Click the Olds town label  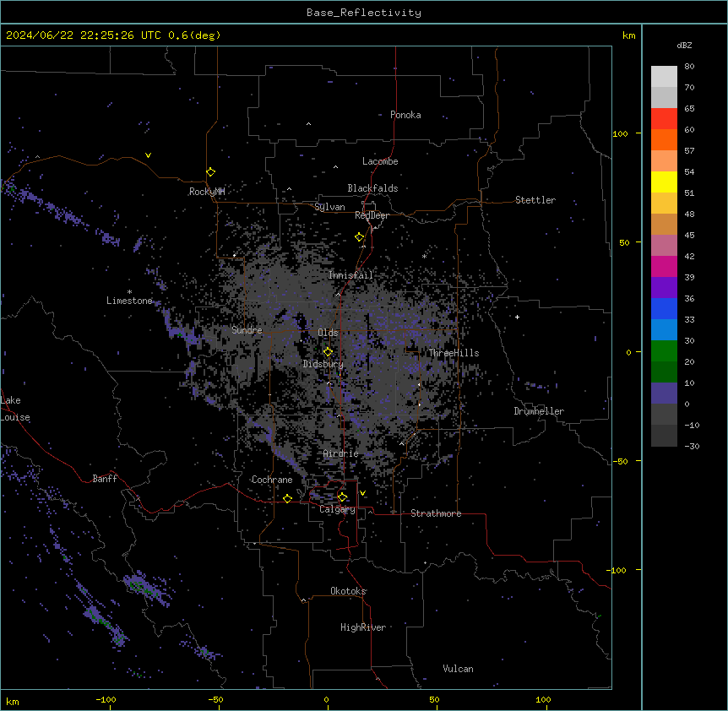tap(328, 333)
